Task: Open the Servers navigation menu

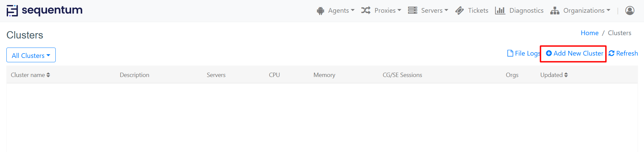Action: pyautogui.click(x=434, y=11)
